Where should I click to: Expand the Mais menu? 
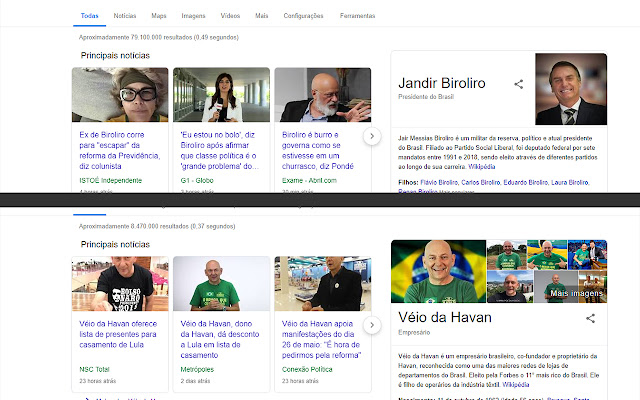click(262, 16)
